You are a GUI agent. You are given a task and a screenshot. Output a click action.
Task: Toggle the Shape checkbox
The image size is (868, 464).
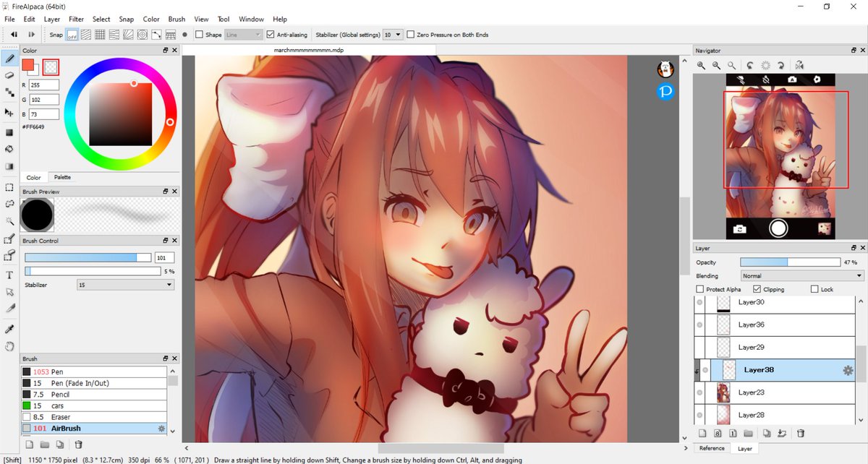pyautogui.click(x=199, y=34)
